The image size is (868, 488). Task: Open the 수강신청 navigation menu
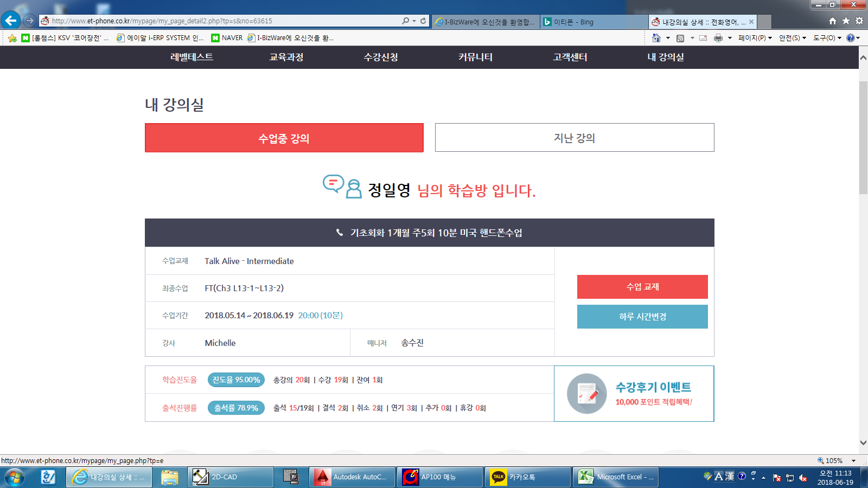pos(381,57)
